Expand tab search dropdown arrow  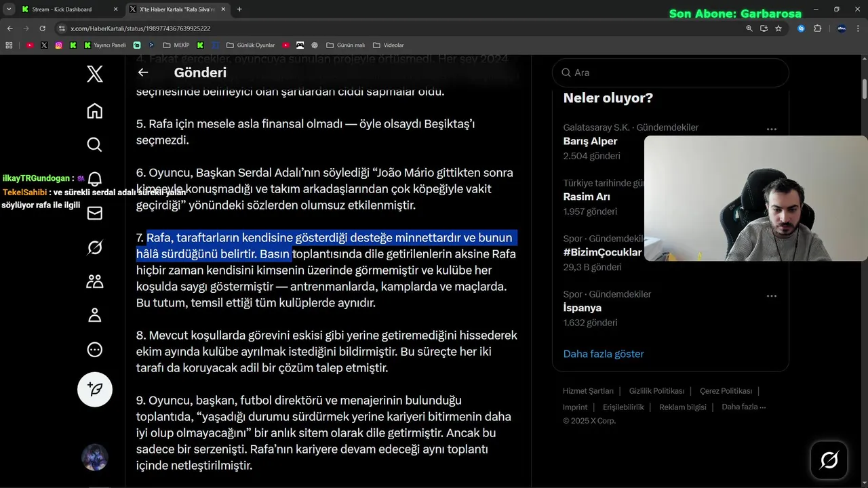9,9
